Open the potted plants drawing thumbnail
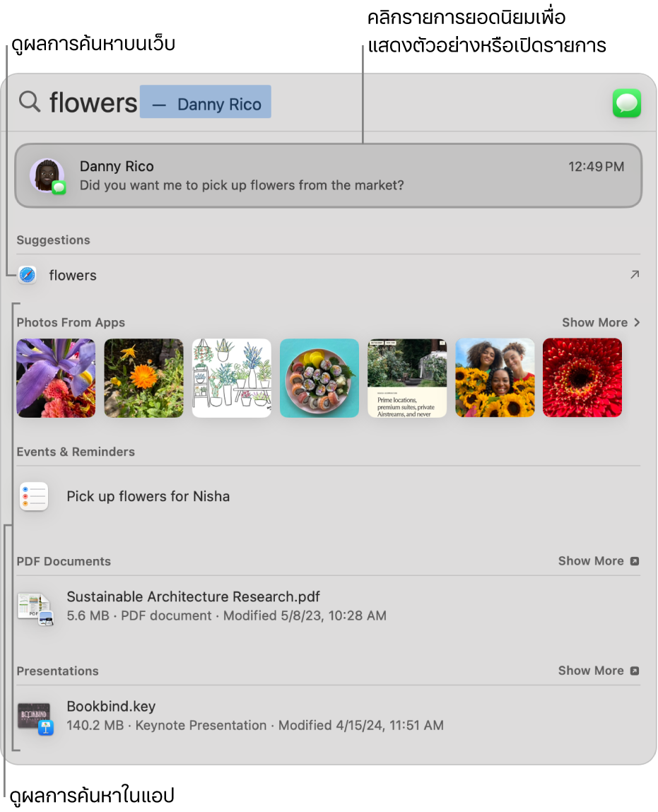This screenshot has height=812, width=658. point(231,378)
